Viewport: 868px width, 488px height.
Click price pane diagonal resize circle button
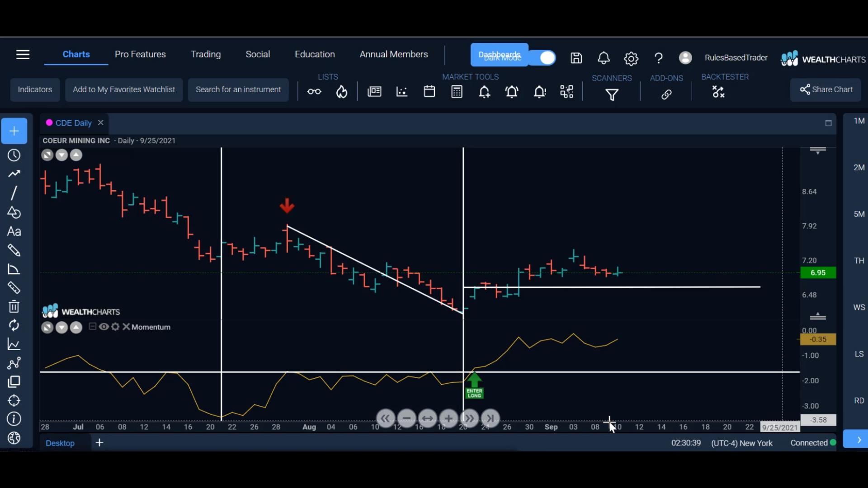click(47, 155)
